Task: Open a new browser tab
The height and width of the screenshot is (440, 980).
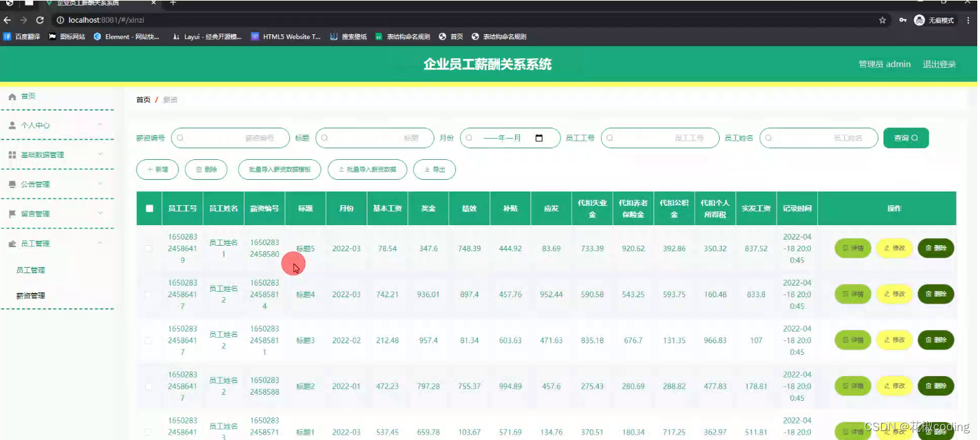Action: tap(173, 3)
